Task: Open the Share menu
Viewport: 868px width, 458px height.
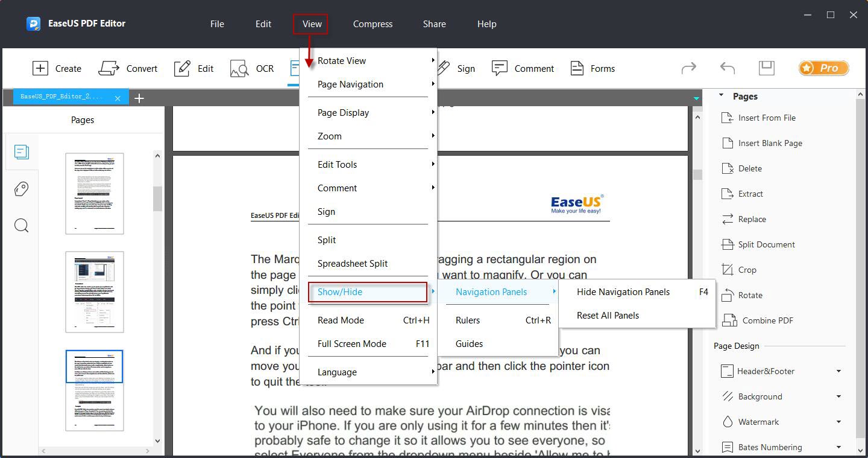Action: 434,24
